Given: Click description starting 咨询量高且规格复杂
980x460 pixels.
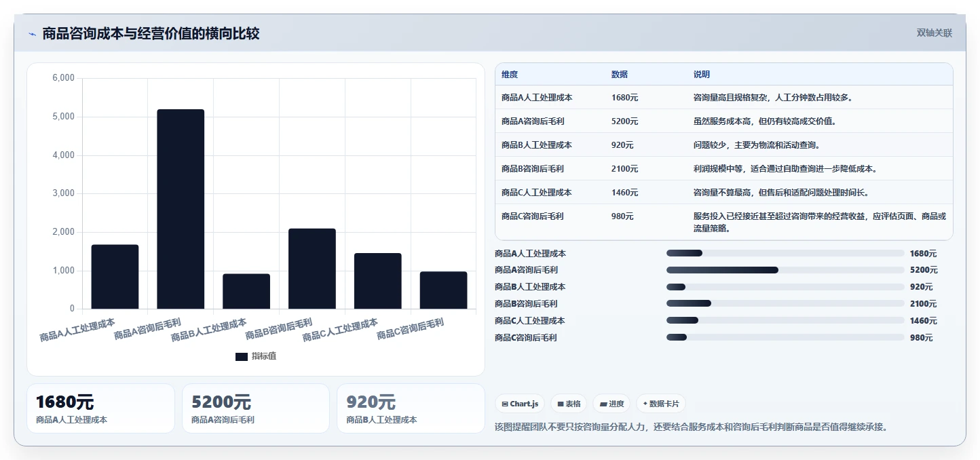Looking at the screenshot, I should pos(773,98).
